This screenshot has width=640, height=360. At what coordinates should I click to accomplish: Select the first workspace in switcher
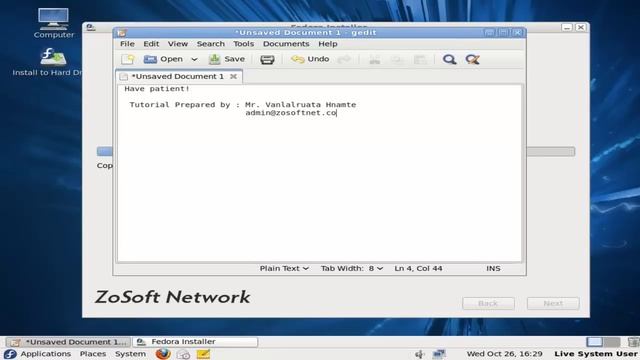tap(595, 342)
